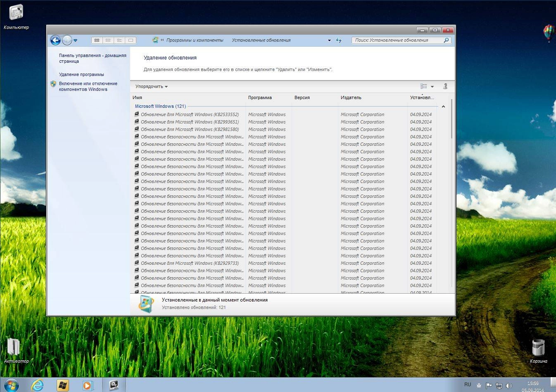Image resolution: width=556 pixels, height=392 pixels.
Task: Go back with the blue Back arrow
Action: pos(55,40)
